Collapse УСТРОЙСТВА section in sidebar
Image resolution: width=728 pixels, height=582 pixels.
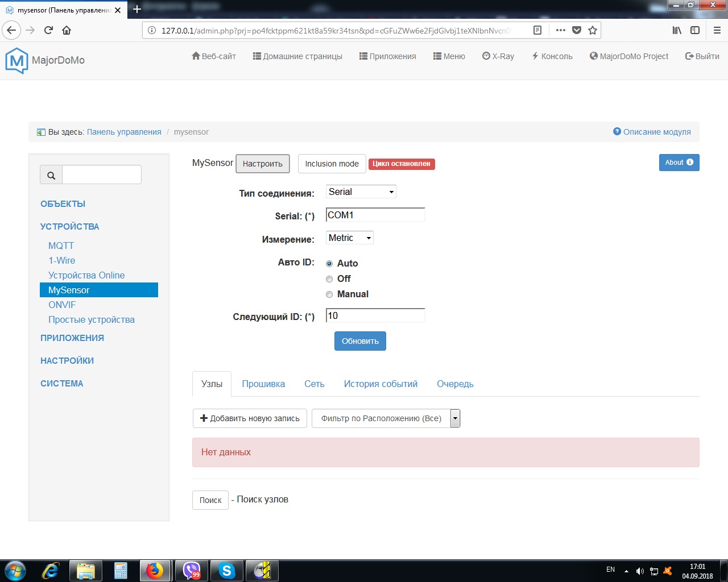click(70, 227)
